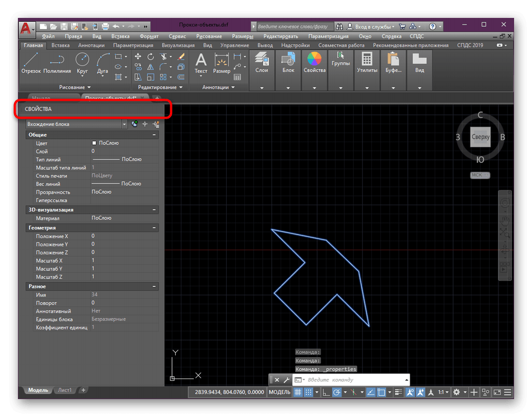Click the Scale tool icon
Viewport: 532px width, 417px height.
[x=151, y=77]
